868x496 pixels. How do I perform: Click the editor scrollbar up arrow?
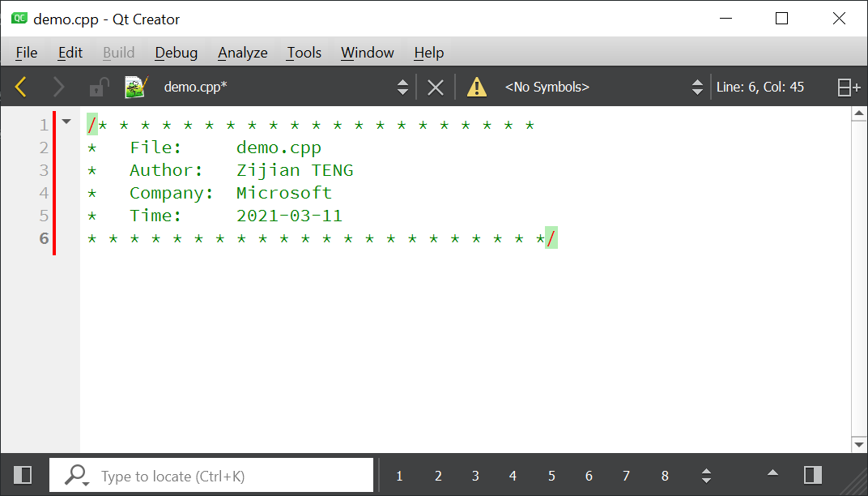point(858,113)
